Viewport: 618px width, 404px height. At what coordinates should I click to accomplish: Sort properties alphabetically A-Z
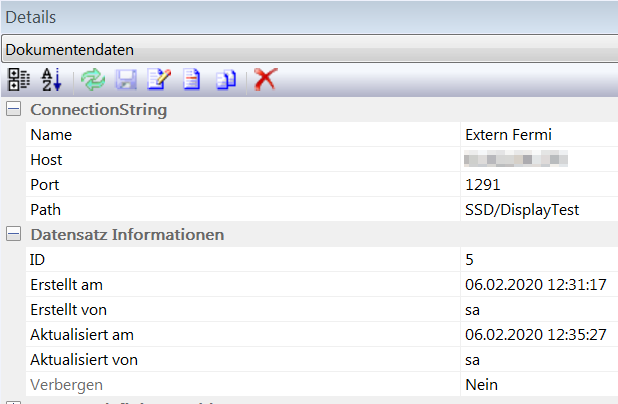point(50,80)
